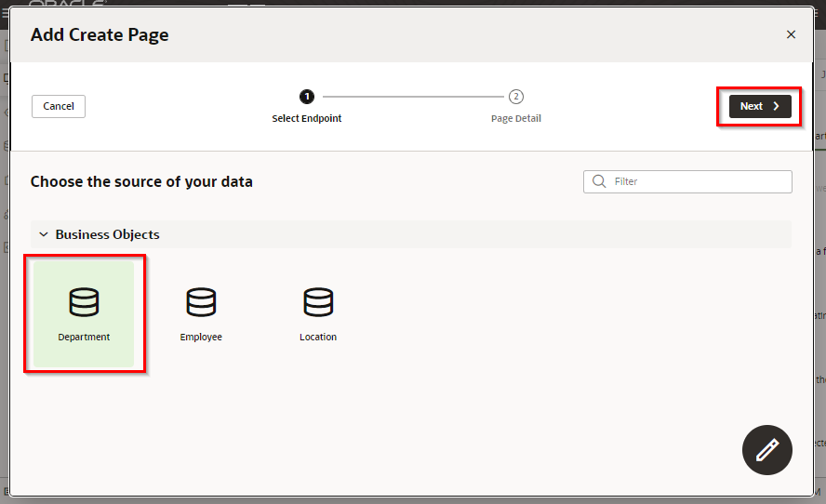
Task: Click step 1 circle in wizard
Action: (307, 97)
